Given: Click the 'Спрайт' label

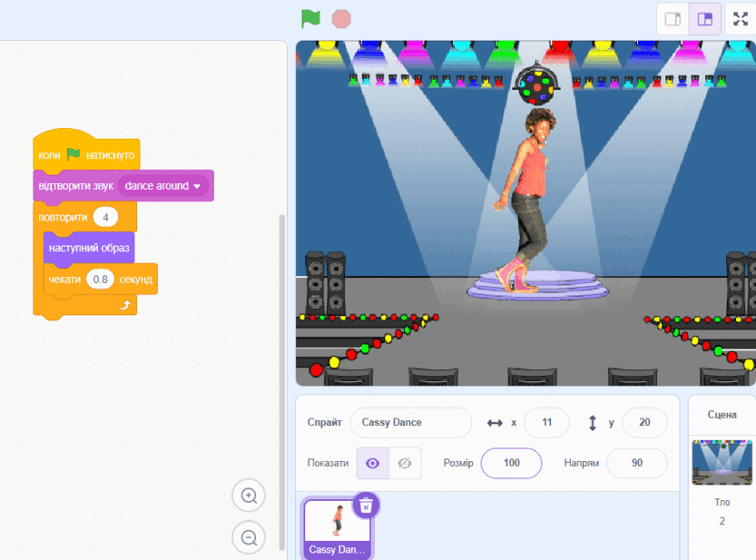Looking at the screenshot, I should 325,423.
